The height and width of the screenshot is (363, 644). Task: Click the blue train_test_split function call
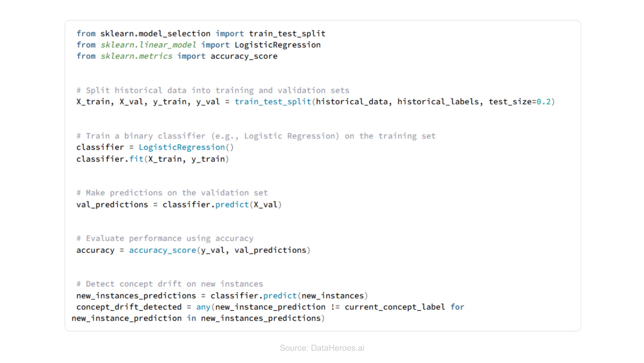[x=273, y=102]
